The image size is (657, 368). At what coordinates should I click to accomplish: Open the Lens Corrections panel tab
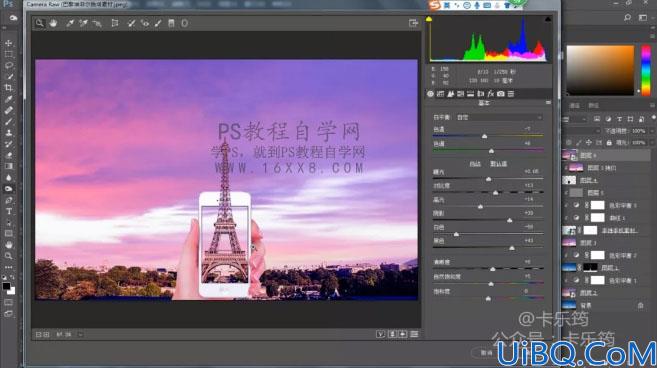[x=481, y=94]
